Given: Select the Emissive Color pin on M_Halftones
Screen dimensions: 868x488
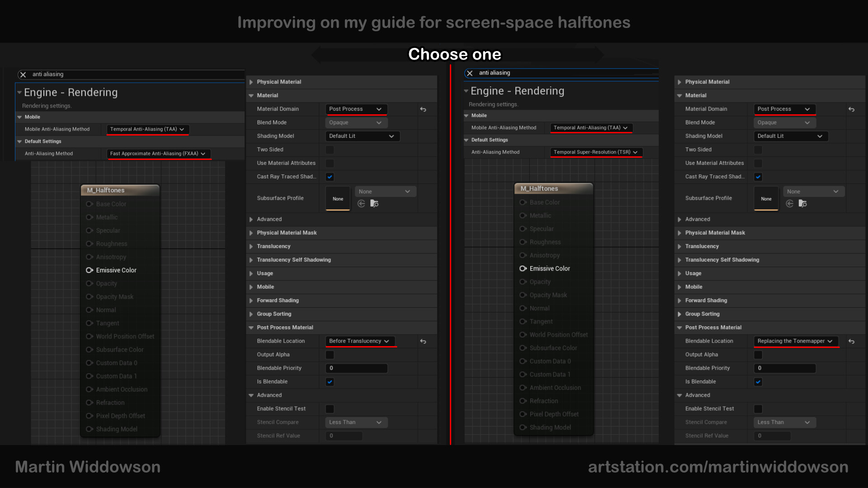Looking at the screenshot, I should pyautogui.click(x=89, y=270).
